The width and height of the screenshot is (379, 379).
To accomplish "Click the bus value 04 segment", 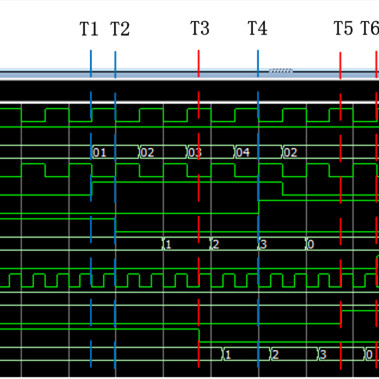I will [x=243, y=153].
